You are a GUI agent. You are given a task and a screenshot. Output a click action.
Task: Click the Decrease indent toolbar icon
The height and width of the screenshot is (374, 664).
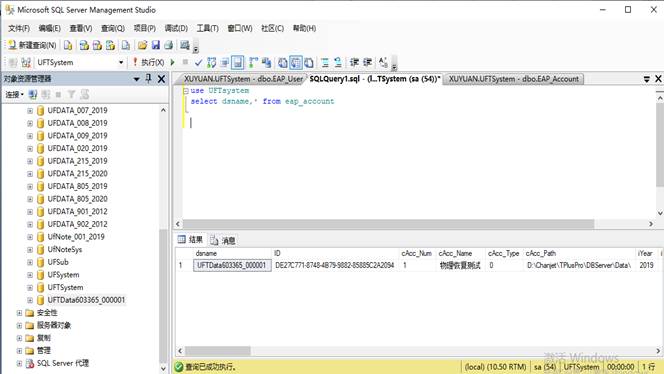click(x=354, y=63)
